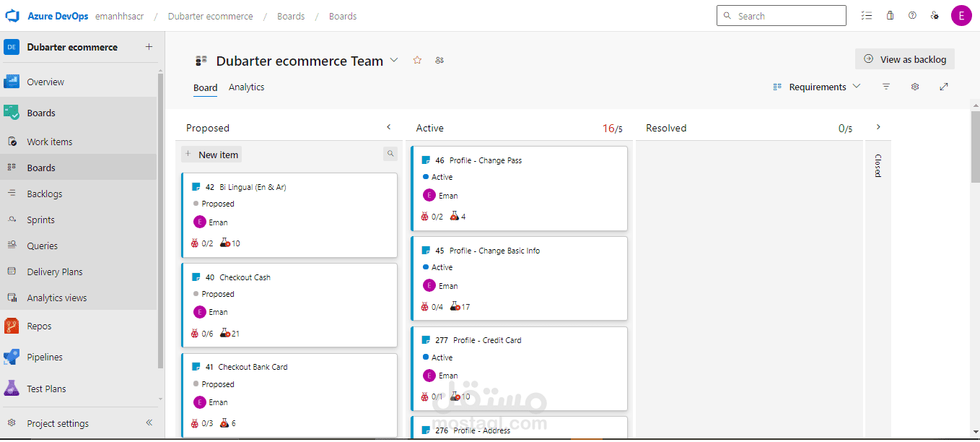Open the board filter funnel icon
This screenshot has height=442, width=980.
pos(886,87)
